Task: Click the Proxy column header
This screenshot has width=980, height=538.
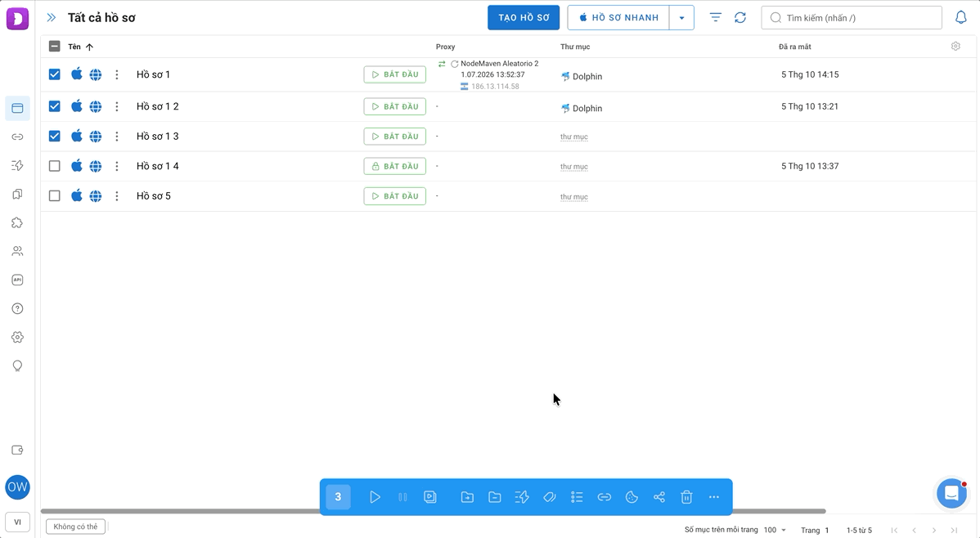Action: coord(446,47)
